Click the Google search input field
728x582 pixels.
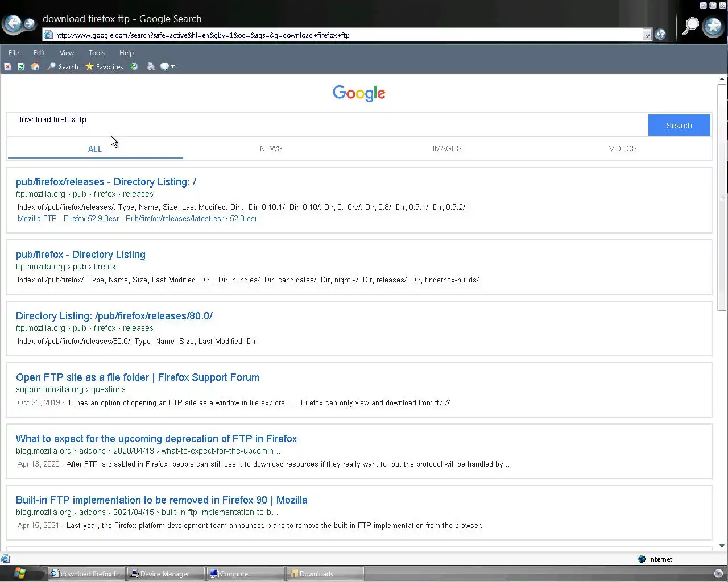[327, 124]
